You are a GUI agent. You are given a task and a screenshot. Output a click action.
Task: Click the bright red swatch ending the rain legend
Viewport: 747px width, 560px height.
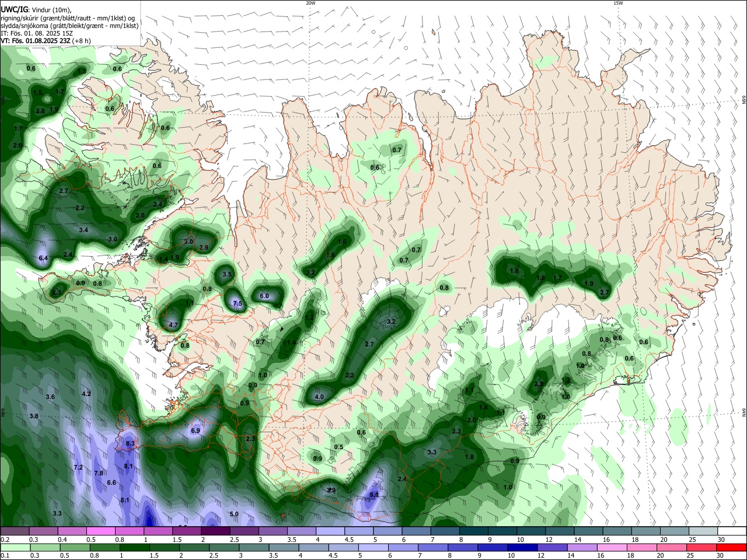click(x=731, y=547)
